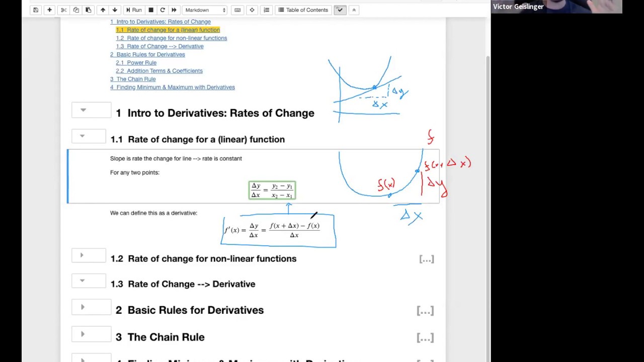
Task: Run the selected cell
Action: pos(134,10)
